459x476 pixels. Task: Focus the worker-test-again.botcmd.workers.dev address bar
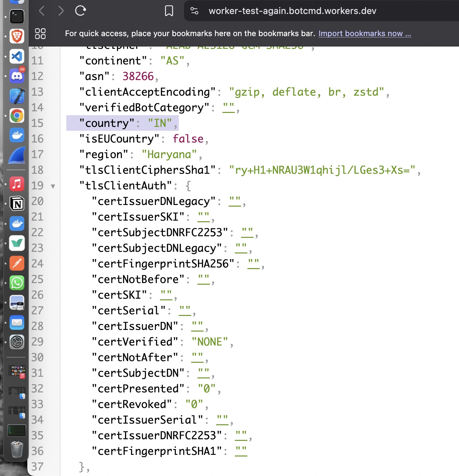coord(292,11)
